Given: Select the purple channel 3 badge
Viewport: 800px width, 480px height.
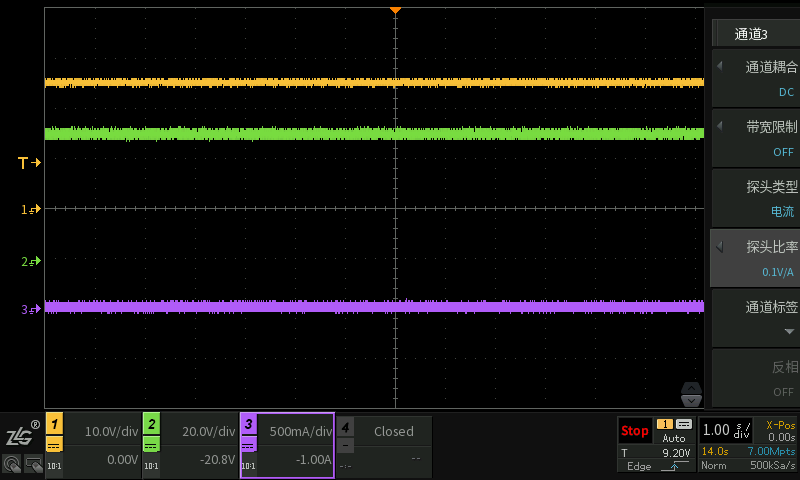Looking at the screenshot, I should pos(248,423).
